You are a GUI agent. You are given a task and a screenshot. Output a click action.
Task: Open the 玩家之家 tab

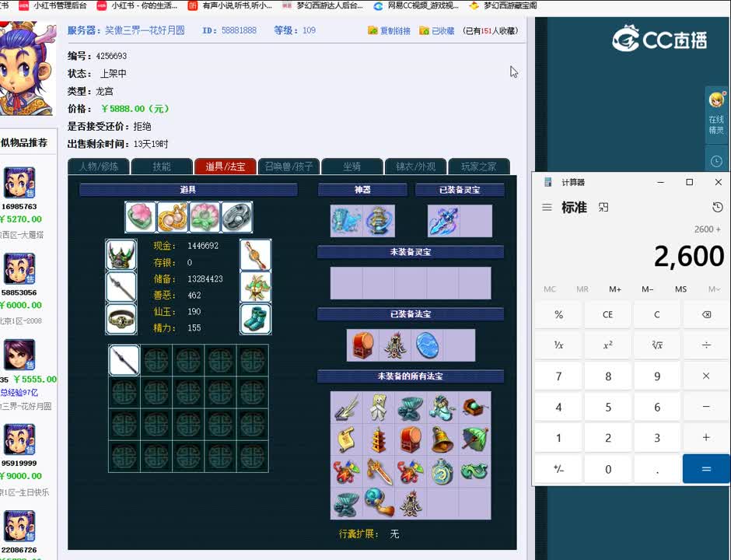tap(479, 166)
